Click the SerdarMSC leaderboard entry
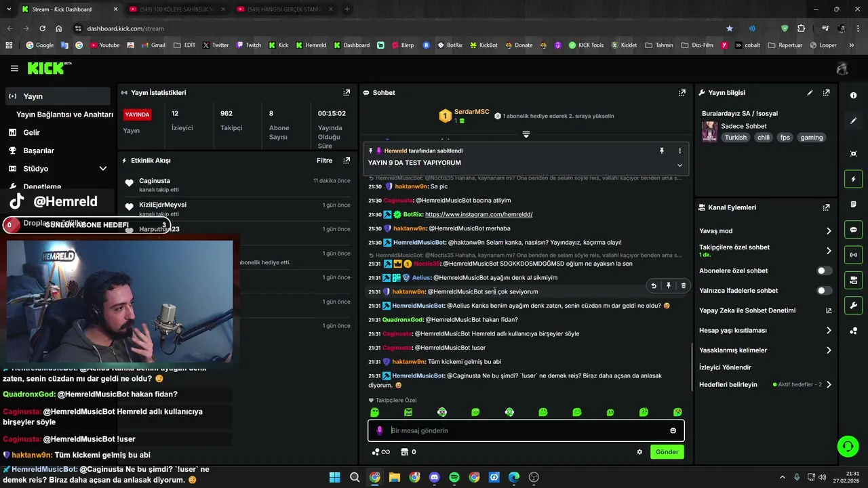The height and width of the screenshot is (488, 868). (465, 116)
